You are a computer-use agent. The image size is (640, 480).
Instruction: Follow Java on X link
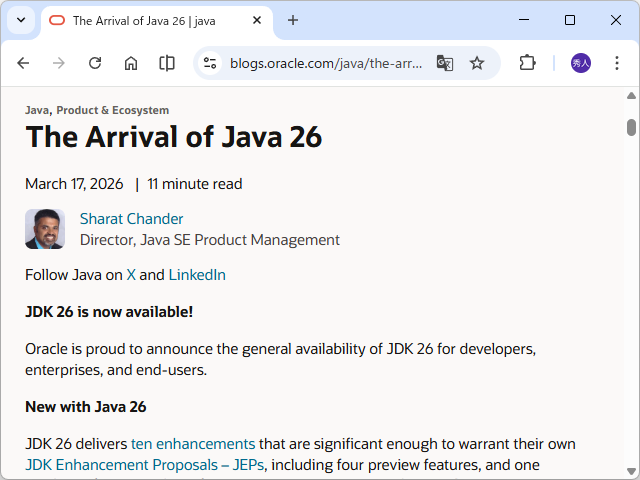[x=131, y=275]
